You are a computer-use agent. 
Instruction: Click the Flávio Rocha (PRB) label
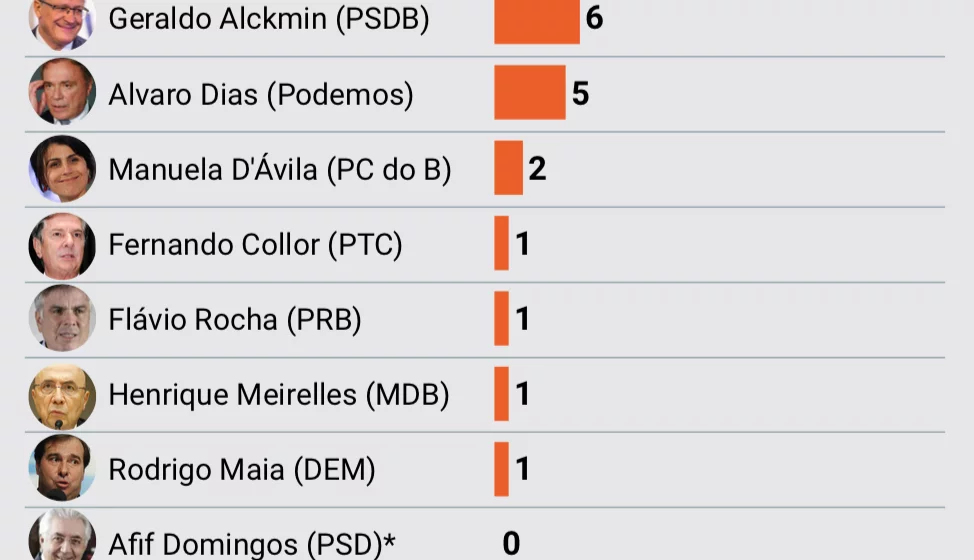(235, 320)
